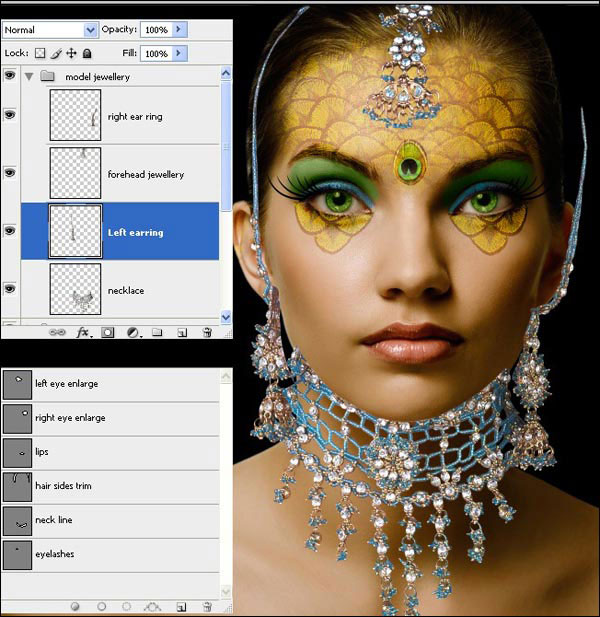The width and height of the screenshot is (600, 617).
Task: Hide the right ear ring layer
Action: coord(10,116)
